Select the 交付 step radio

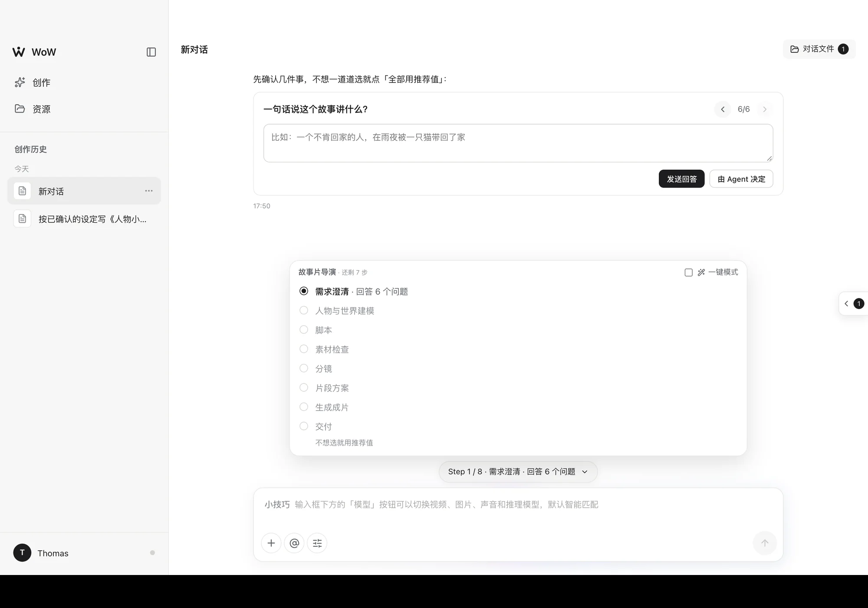tap(304, 426)
